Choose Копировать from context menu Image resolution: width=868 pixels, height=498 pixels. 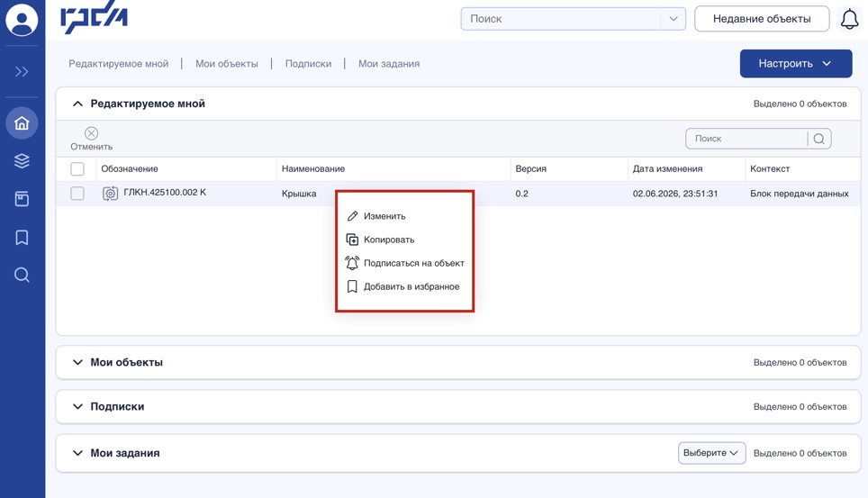[x=389, y=240]
